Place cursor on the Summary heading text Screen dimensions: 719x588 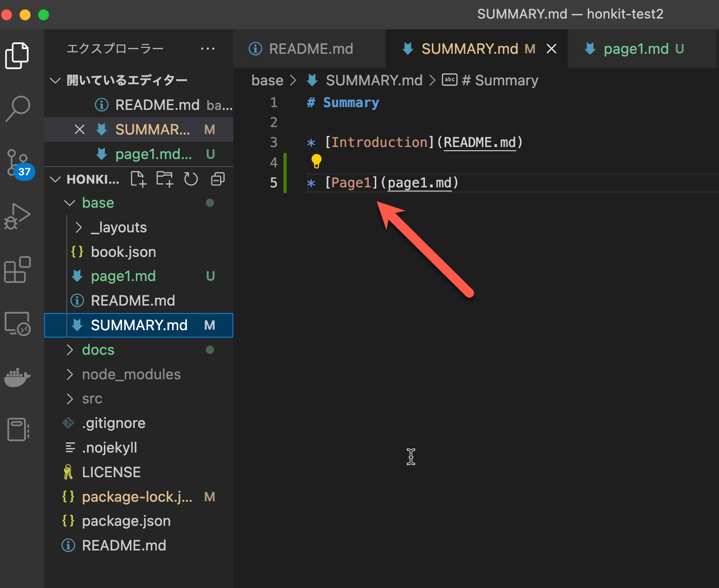coord(351,102)
